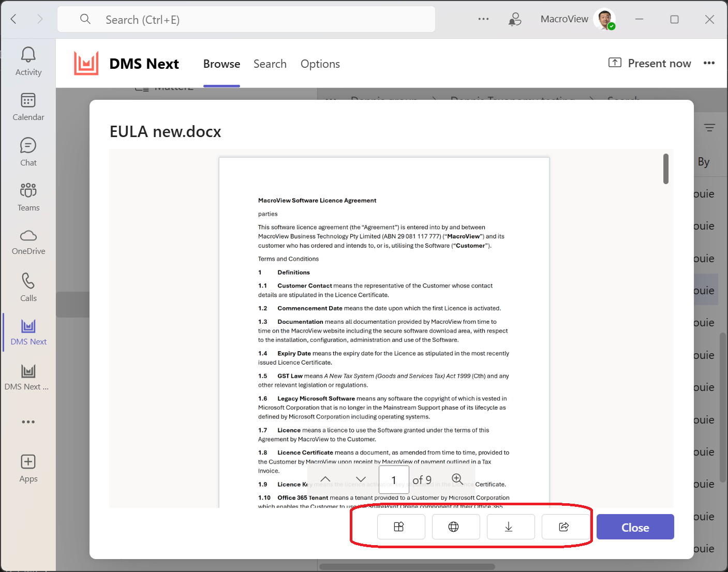This screenshot has height=572, width=728.
Task: Click the 'Customer Contact' definition term
Action: click(305, 286)
